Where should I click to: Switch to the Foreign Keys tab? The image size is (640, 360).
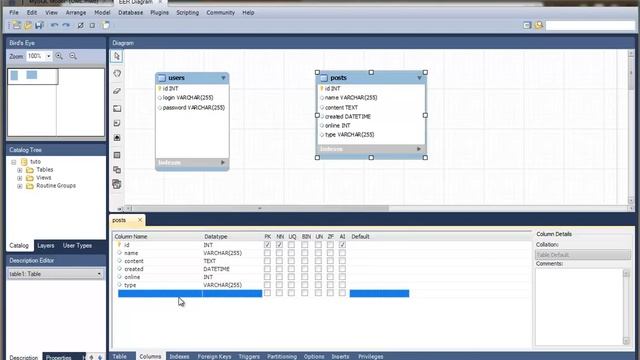coord(214,356)
